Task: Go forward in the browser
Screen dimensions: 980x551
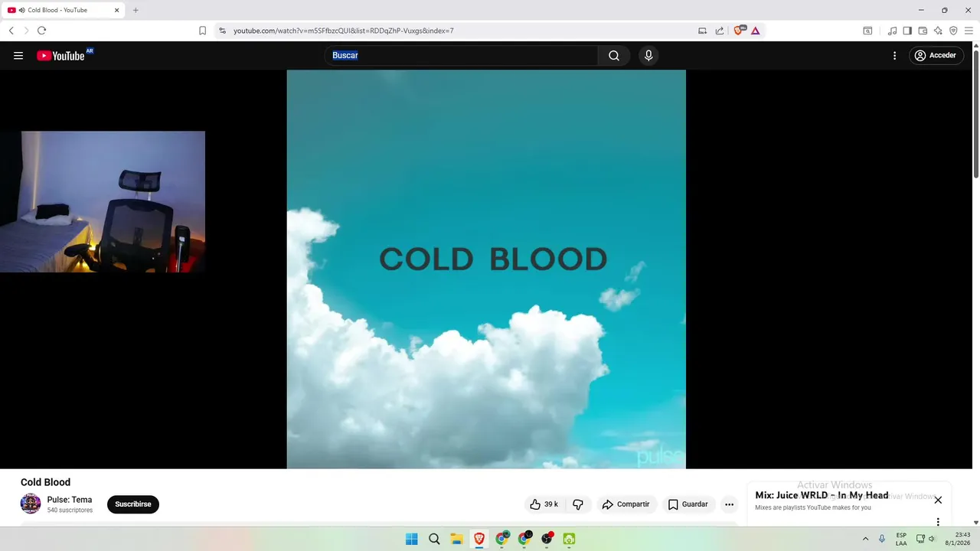Action: (26, 31)
